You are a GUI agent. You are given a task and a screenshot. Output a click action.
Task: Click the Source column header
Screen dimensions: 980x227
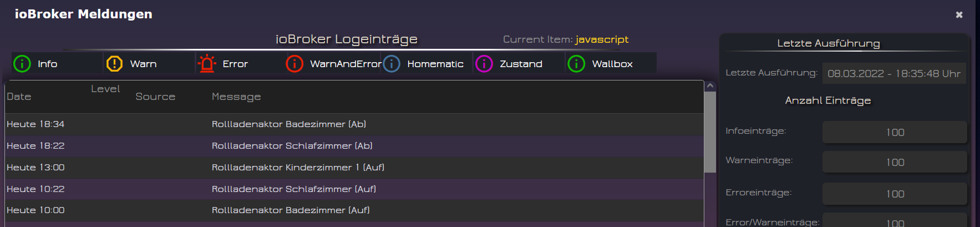point(155,97)
